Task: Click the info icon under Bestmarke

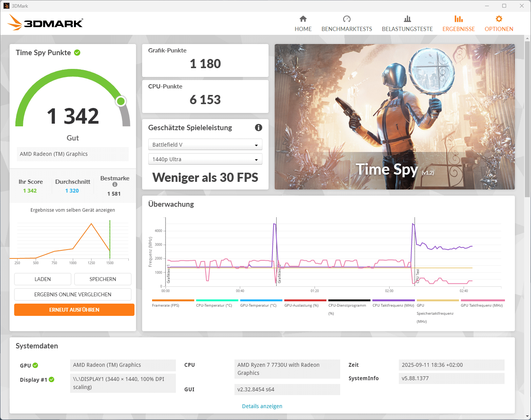Action: pos(115,185)
